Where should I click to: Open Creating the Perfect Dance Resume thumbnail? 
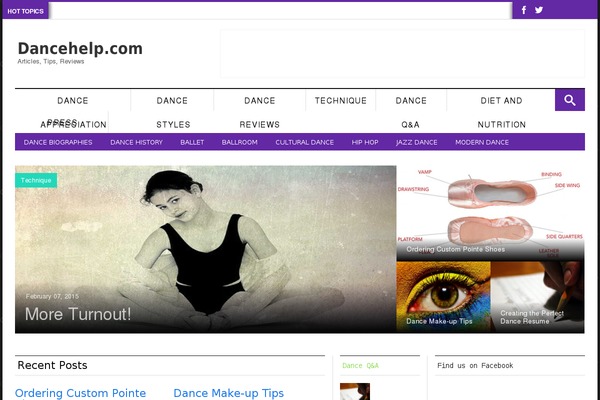pyautogui.click(x=538, y=297)
